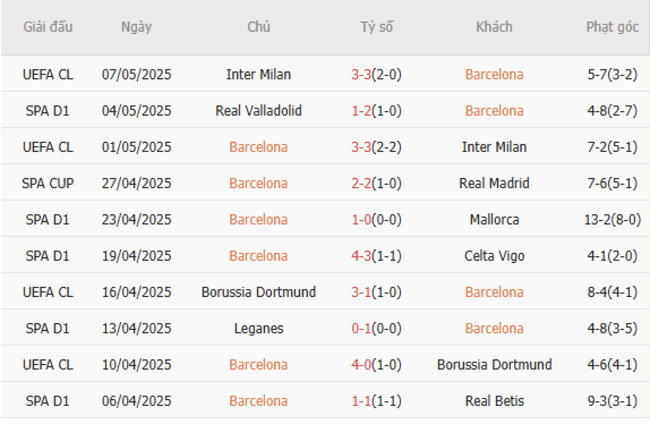
Task: Click the 'Phạt góc' column header
Action: (612, 27)
